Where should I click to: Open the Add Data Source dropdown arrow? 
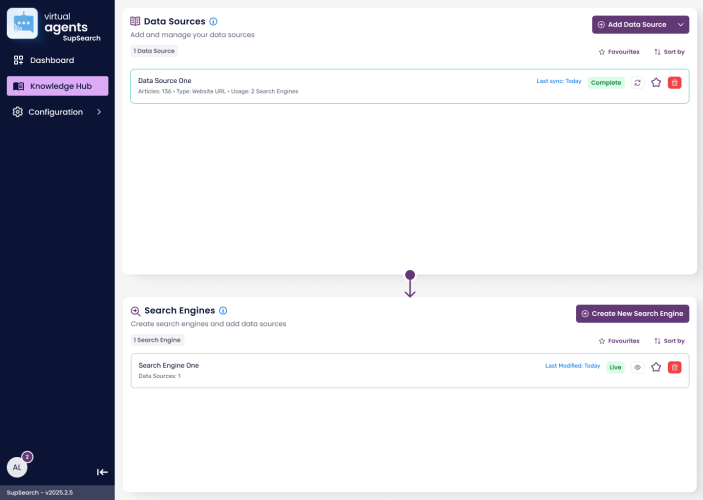pos(681,24)
